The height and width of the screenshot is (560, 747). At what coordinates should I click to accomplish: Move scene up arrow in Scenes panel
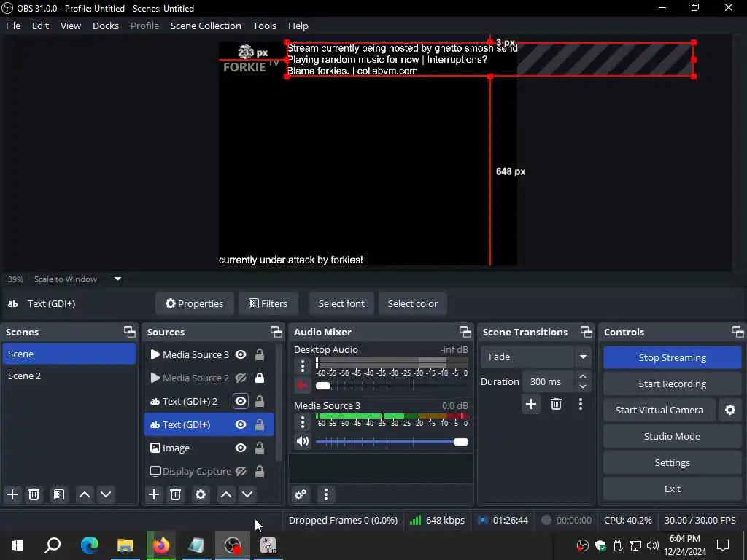click(85, 494)
